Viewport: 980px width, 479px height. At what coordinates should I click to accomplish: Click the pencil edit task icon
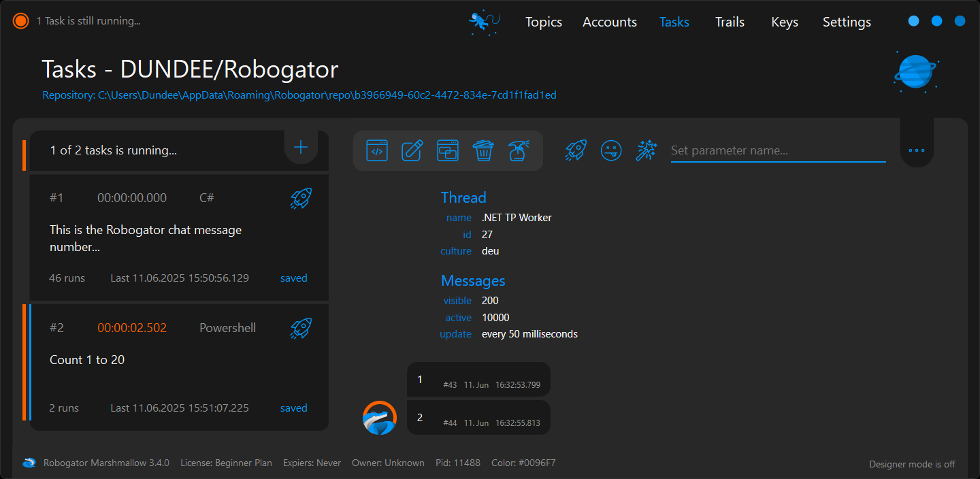pyautogui.click(x=412, y=150)
